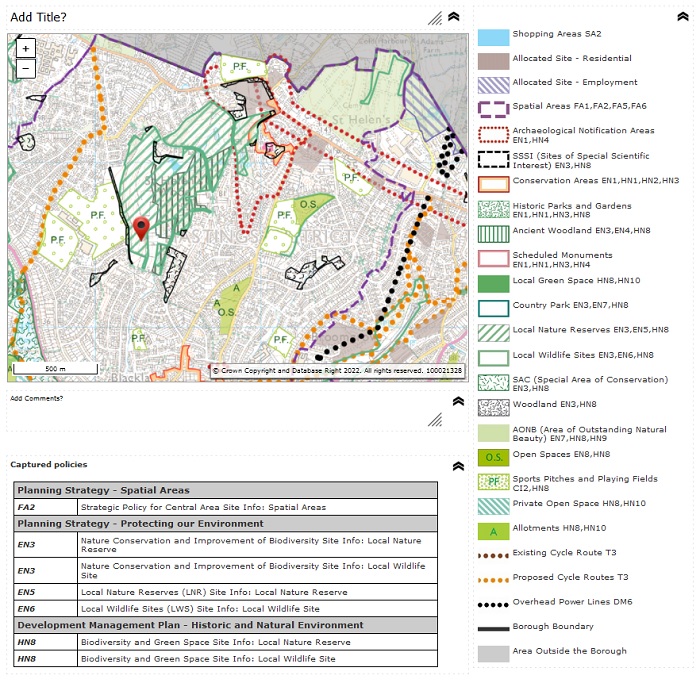Click Shopping Areas SA2 blue swatch
This screenshot has height=683, width=700.
tap(493, 37)
